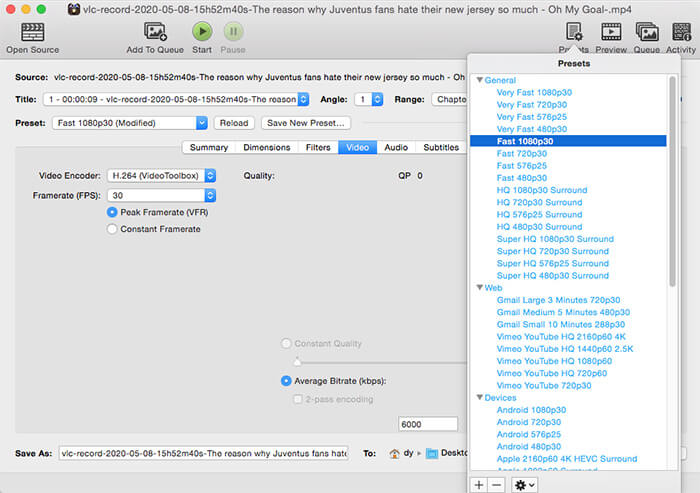The image size is (700, 493).
Task: Click the constant quality slider handle
Action: point(297,361)
